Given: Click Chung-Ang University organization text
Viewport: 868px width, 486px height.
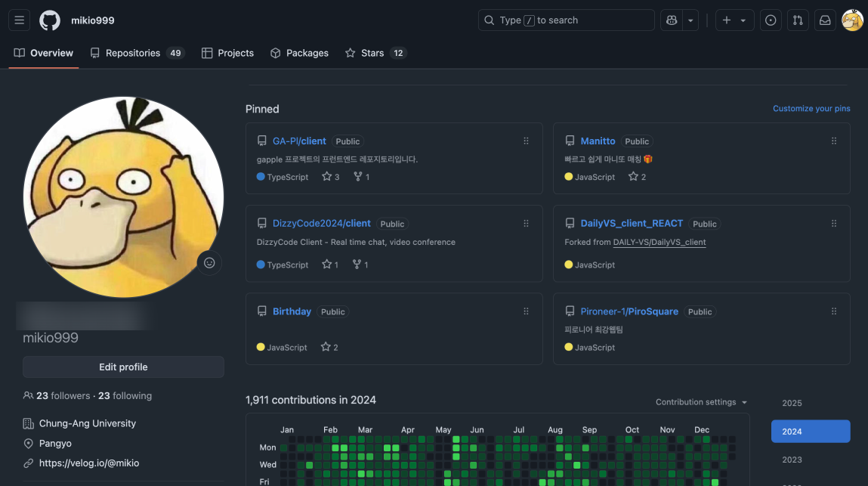Looking at the screenshot, I should (88, 423).
